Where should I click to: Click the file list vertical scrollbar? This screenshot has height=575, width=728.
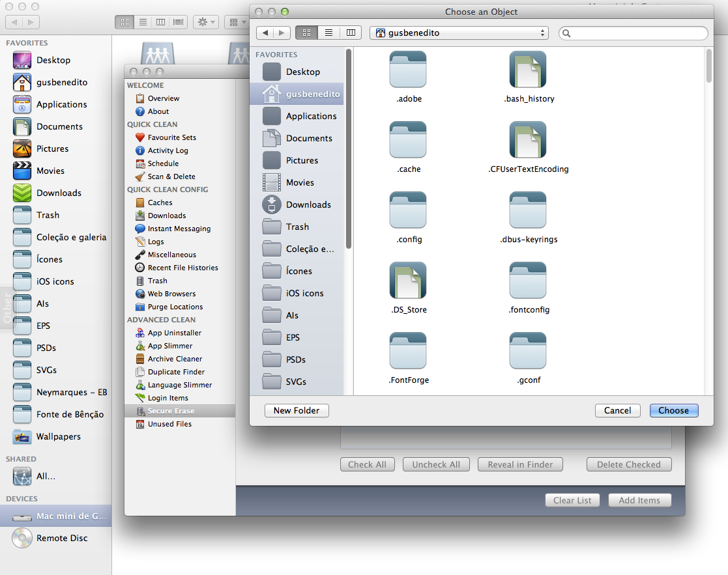tap(708, 66)
